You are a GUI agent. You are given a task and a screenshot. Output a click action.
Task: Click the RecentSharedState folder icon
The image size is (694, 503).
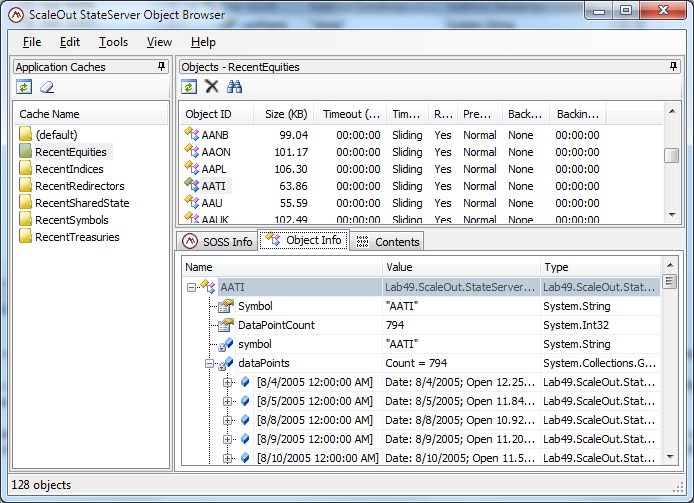pyautogui.click(x=25, y=202)
